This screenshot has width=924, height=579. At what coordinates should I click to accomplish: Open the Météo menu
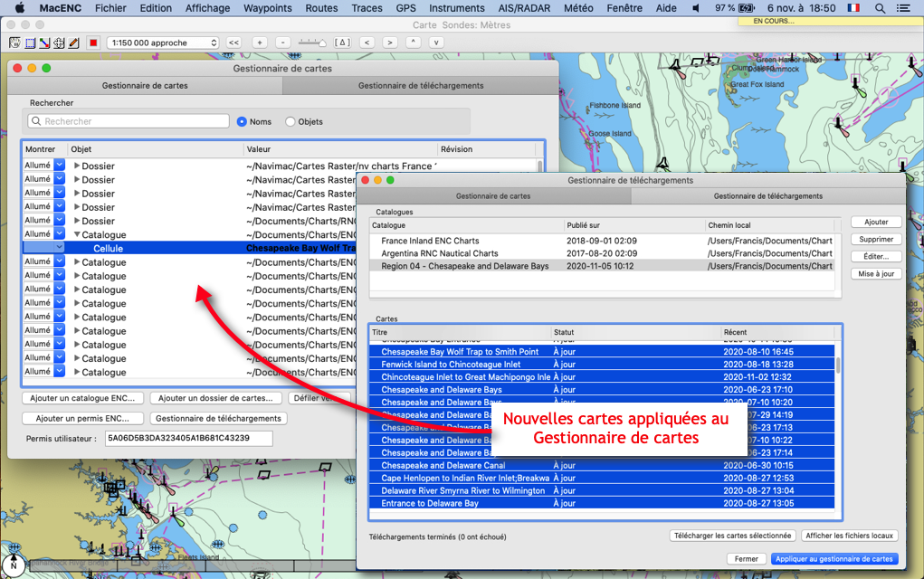[x=578, y=8]
